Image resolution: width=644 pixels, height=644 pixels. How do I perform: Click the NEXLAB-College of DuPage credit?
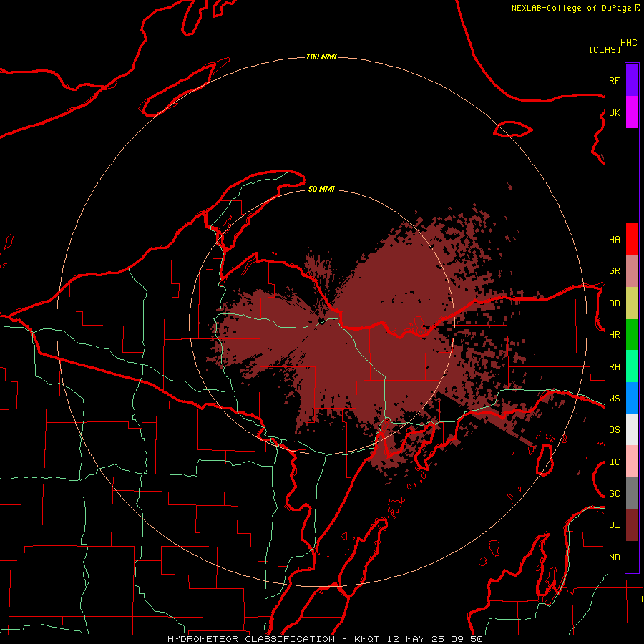pos(571,8)
